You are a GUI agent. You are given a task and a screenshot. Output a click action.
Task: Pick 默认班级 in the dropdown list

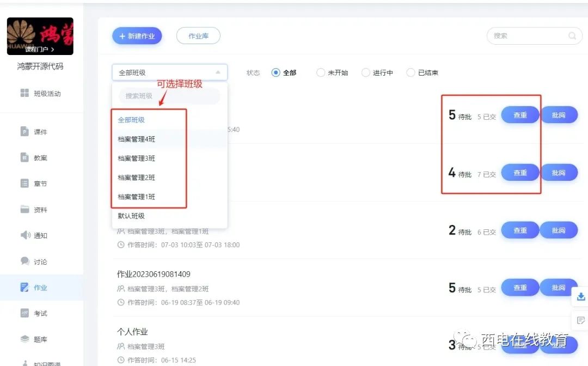[131, 216]
